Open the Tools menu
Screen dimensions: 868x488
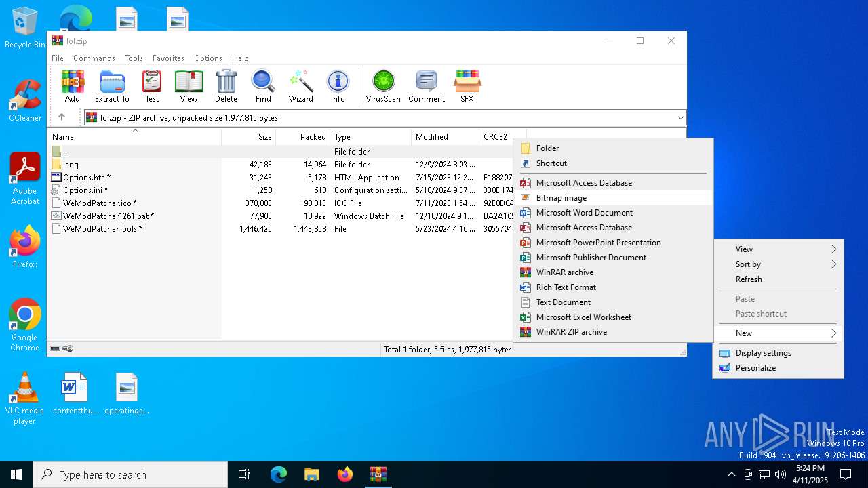pos(134,58)
